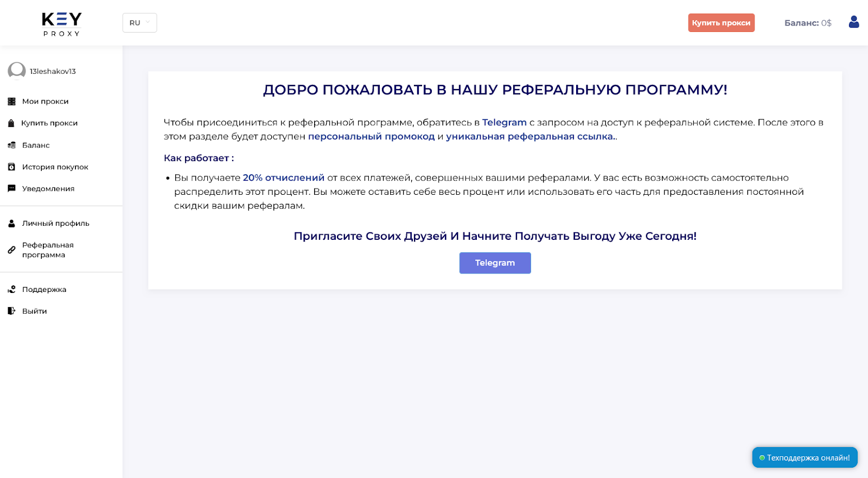Click the chat bubble icon for Уведомления
The width and height of the screenshot is (868, 478).
click(11, 188)
